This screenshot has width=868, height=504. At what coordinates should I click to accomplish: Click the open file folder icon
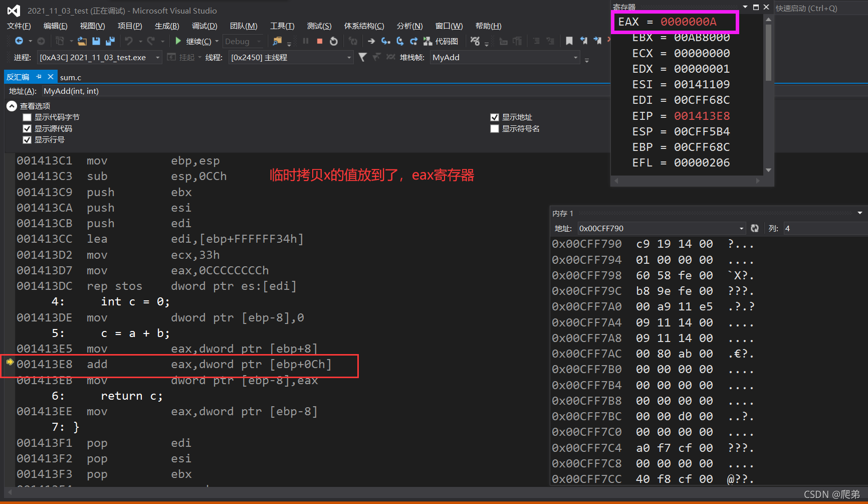pyautogui.click(x=82, y=41)
